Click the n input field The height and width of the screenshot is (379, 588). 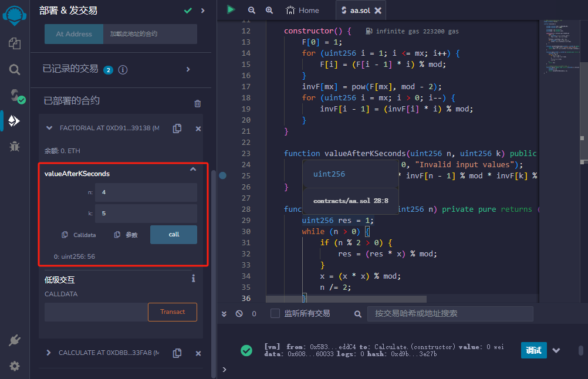[146, 192]
